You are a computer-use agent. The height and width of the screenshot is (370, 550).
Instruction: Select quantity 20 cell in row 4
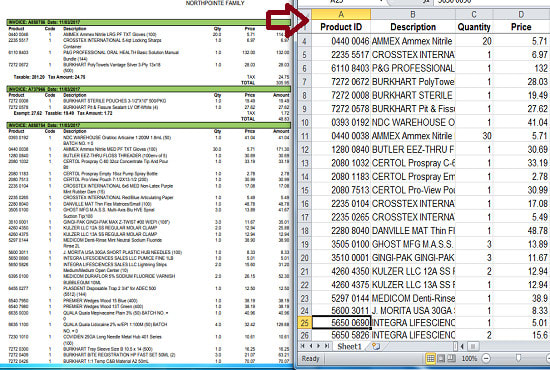pyautogui.click(x=474, y=41)
